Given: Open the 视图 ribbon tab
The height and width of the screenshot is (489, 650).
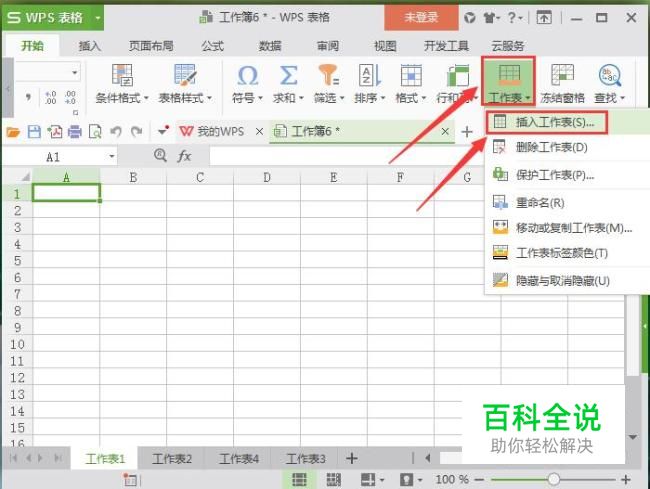Looking at the screenshot, I should (385, 46).
